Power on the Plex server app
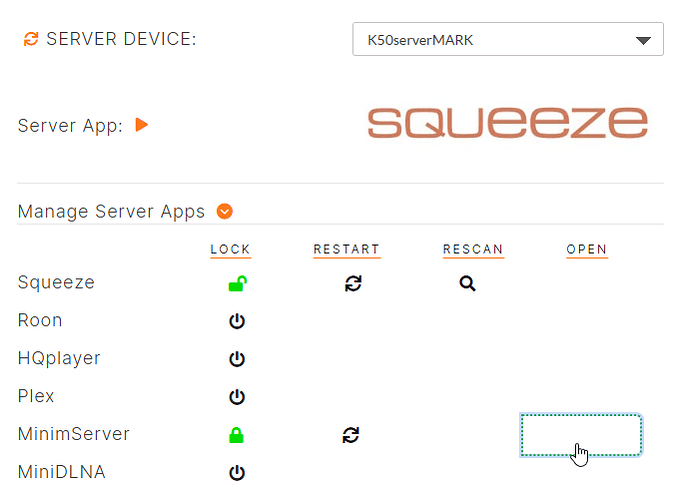 237,397
